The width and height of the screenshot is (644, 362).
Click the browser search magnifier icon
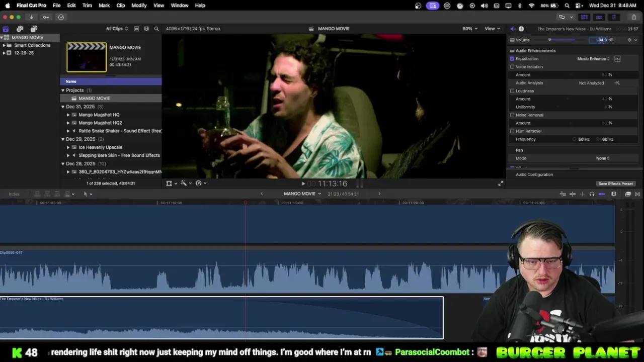(156, 29)
